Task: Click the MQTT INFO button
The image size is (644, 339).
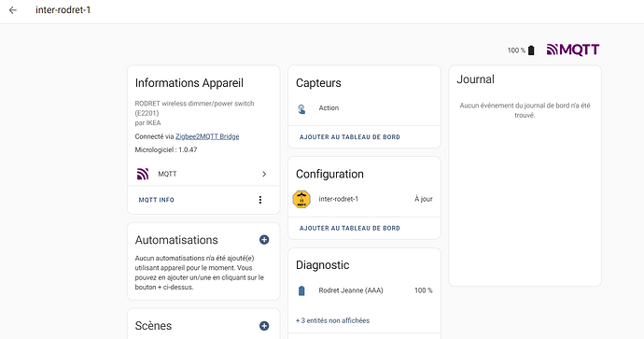Action: (x=157, y=200)
